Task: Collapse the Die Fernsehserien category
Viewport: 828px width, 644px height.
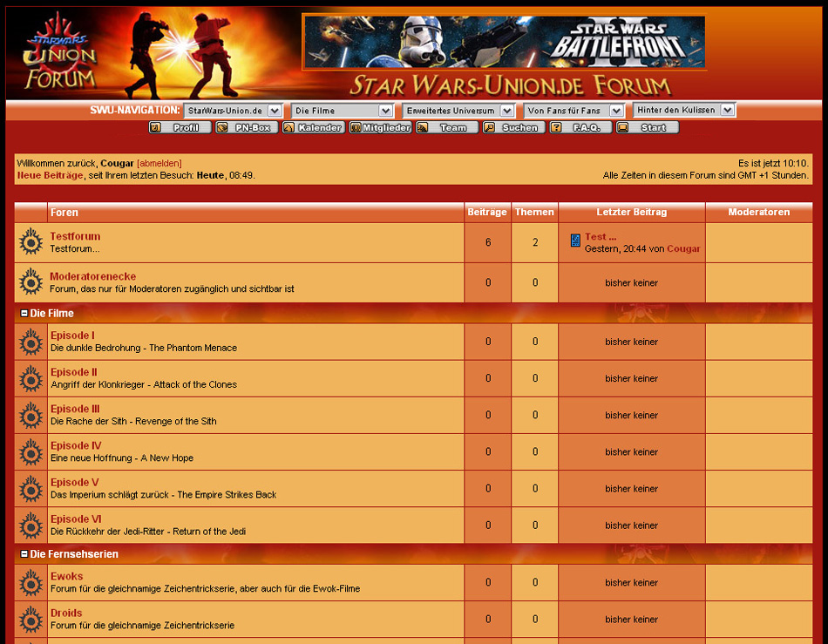Action: tap(24, 553)
